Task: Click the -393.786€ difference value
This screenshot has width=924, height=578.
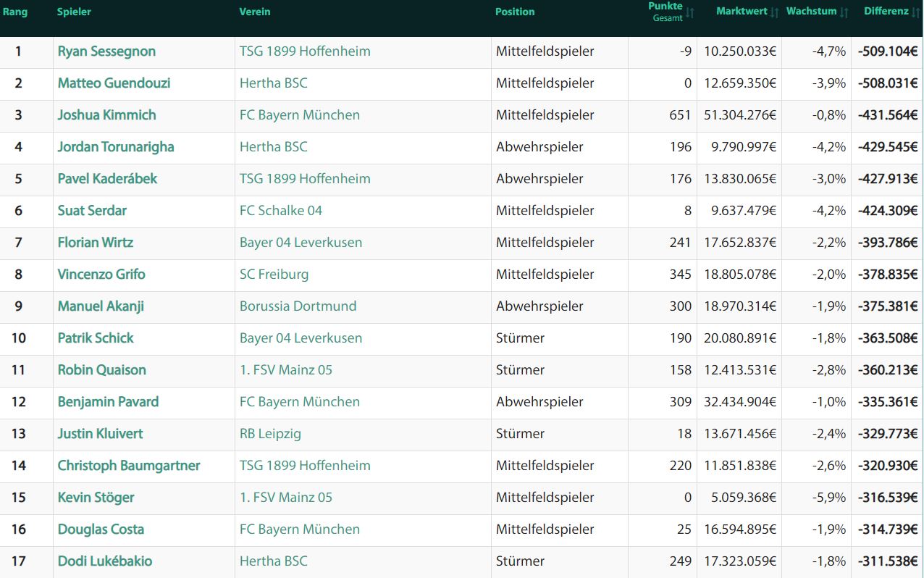Action: tap(888, 243)
